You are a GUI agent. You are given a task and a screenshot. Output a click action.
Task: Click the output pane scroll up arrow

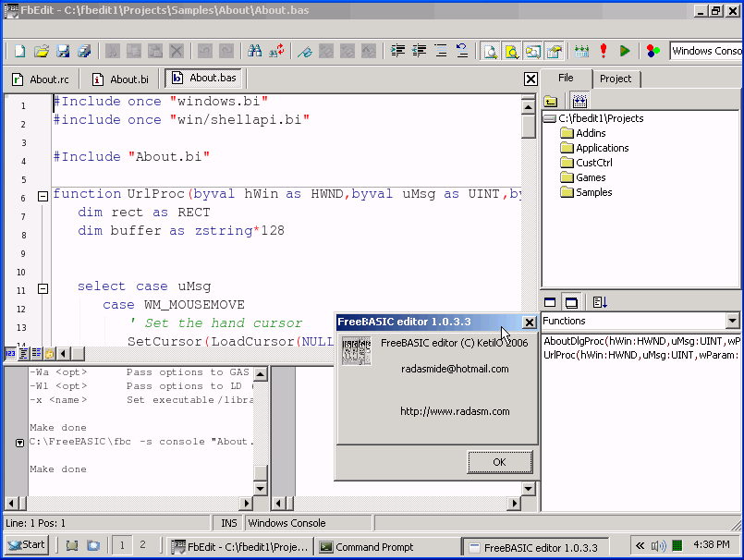coord(261,373)
